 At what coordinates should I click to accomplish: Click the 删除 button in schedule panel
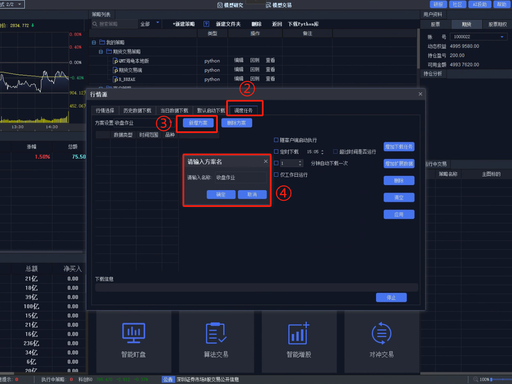pos(399,181)
